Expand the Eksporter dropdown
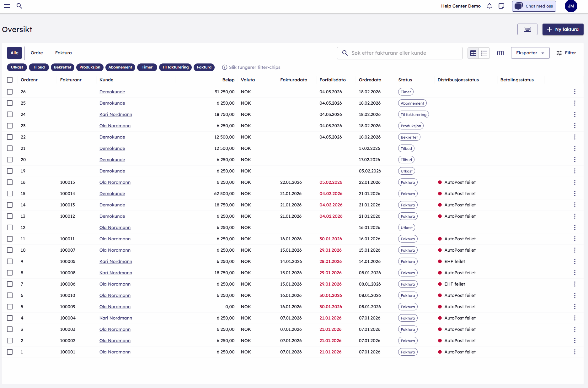 tap(530, 53)
